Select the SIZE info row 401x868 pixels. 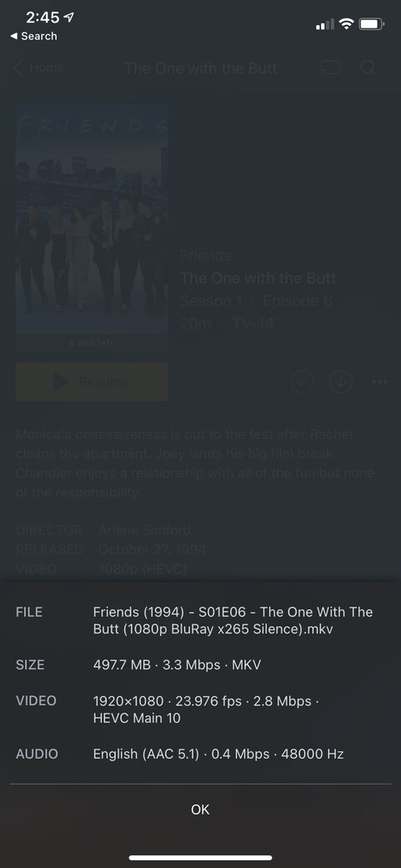point(200,665)
